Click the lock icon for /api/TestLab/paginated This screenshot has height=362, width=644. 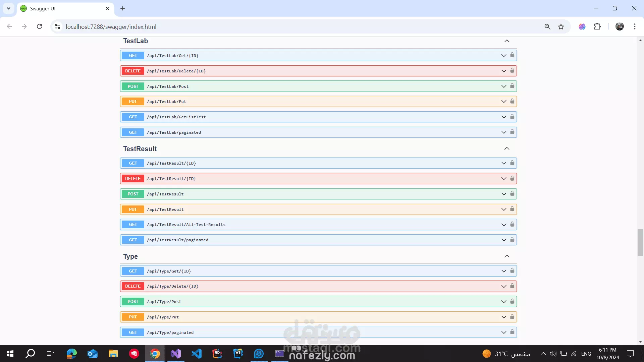click(512, 132)
